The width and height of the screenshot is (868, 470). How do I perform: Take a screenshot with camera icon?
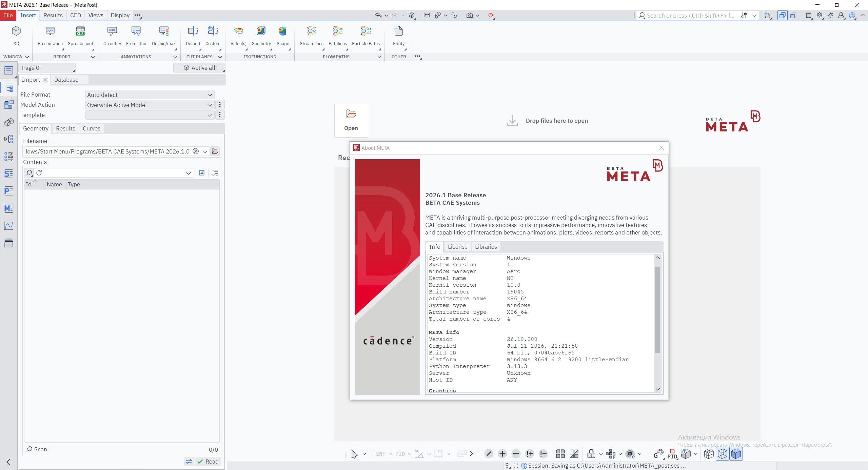469,15
